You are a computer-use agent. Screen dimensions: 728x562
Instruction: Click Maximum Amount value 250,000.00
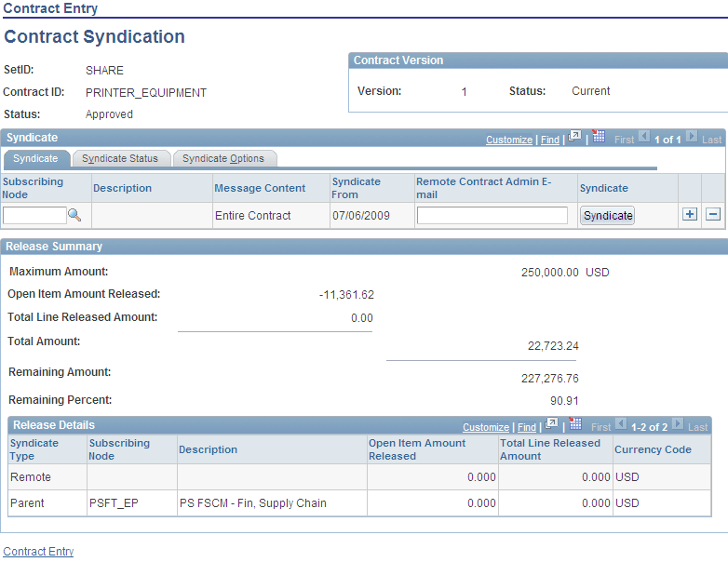pos(549,273)
